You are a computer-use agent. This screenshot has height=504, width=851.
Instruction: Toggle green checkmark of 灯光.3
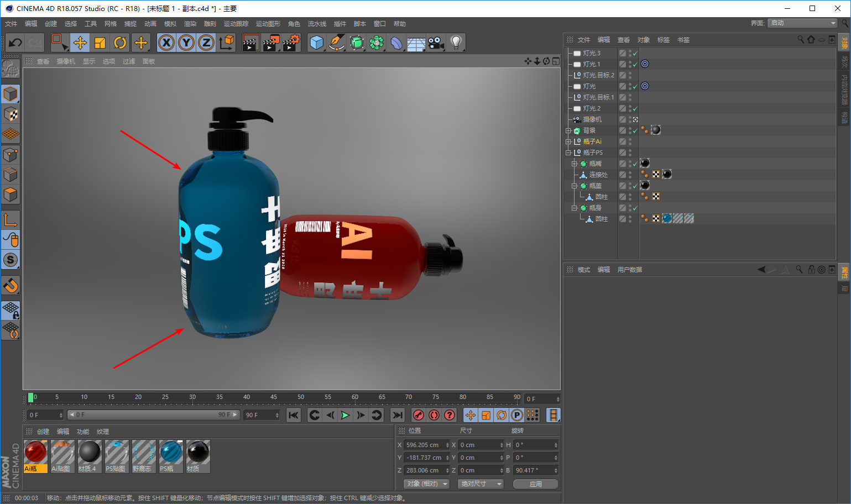(635, 54)
